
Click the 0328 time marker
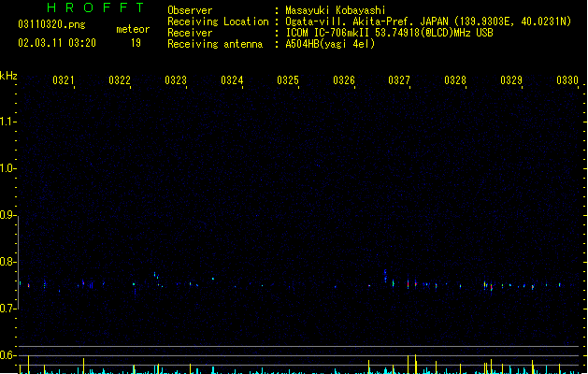(x=455, y=80)
